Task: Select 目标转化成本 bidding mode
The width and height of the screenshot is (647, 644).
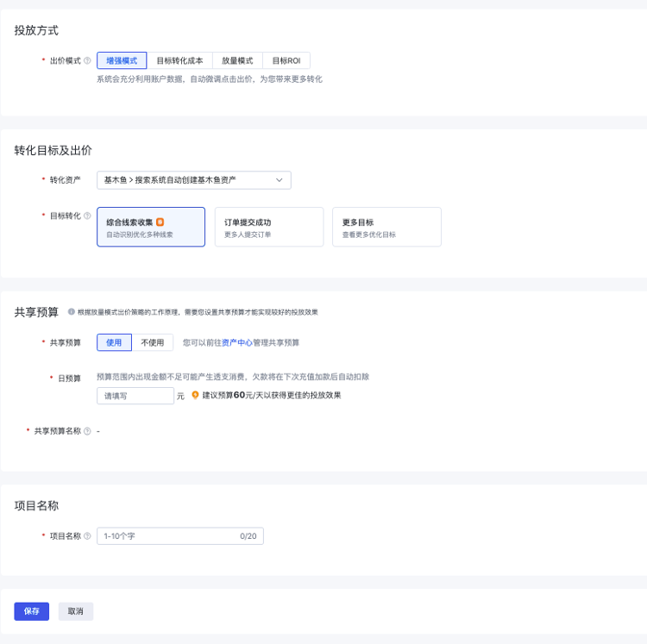Action: (x=179, y=61)
